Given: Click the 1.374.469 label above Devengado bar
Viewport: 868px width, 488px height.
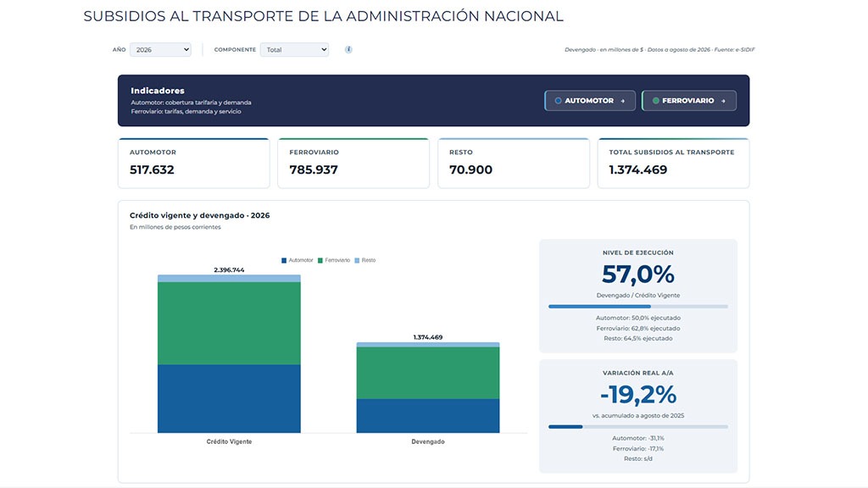Looking at the screenshot, I should pyautogui.click(x=428, y=337).
